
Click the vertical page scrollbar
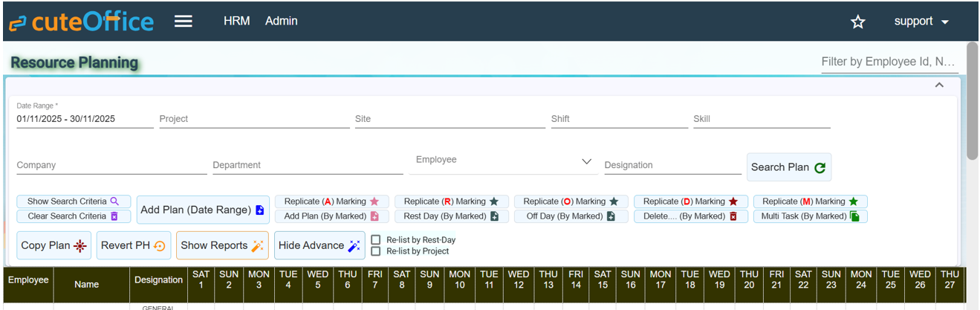(972, 100)
